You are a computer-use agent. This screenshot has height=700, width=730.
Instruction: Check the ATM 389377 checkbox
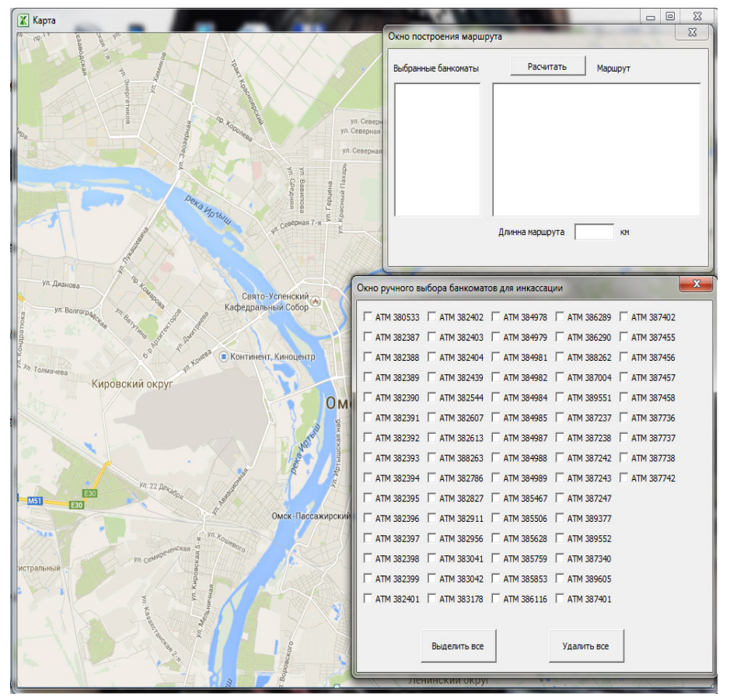pyautogui.click(x=560, y=518)
